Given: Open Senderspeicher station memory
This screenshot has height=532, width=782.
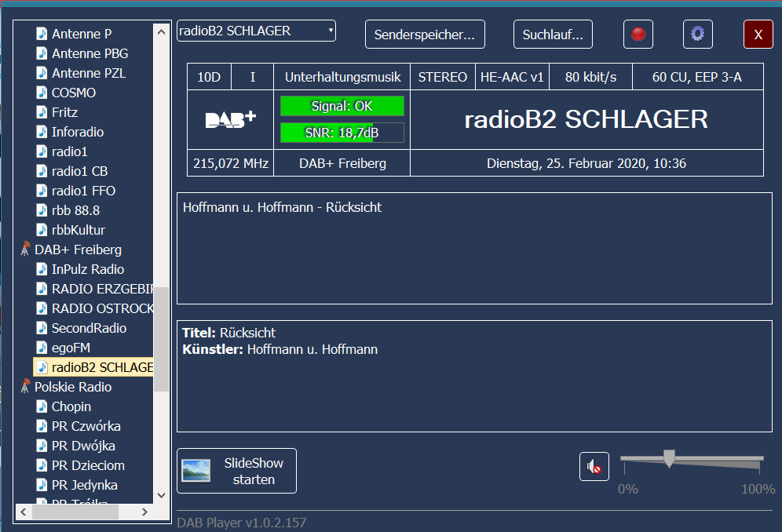Looking at the screenshot, I should pyautogui.click(x=425, y=35).
